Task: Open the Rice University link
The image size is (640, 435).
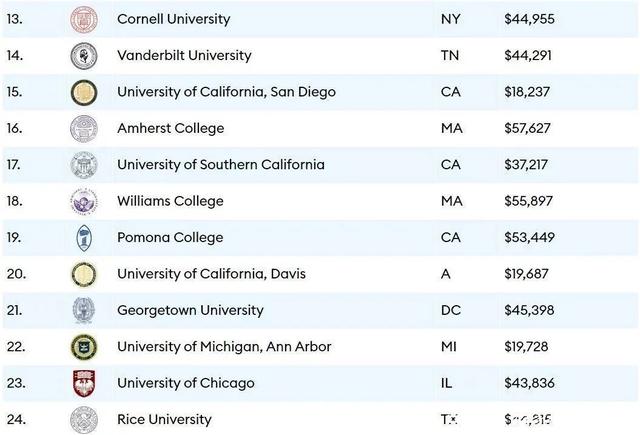Action: pyautogui.click(x=164, y=419)
